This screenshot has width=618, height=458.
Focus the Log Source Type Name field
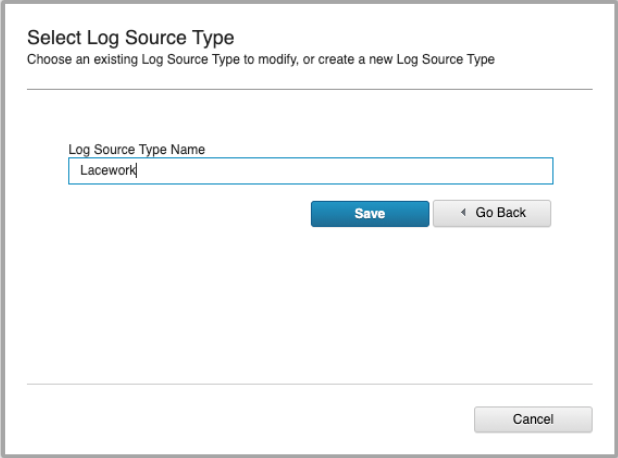pyautogui.click(x=310, y=171)
